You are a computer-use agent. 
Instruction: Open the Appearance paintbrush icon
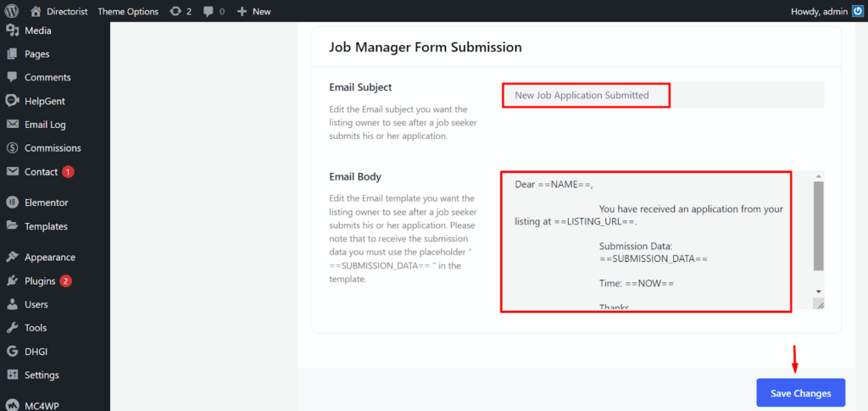(13, 257)
